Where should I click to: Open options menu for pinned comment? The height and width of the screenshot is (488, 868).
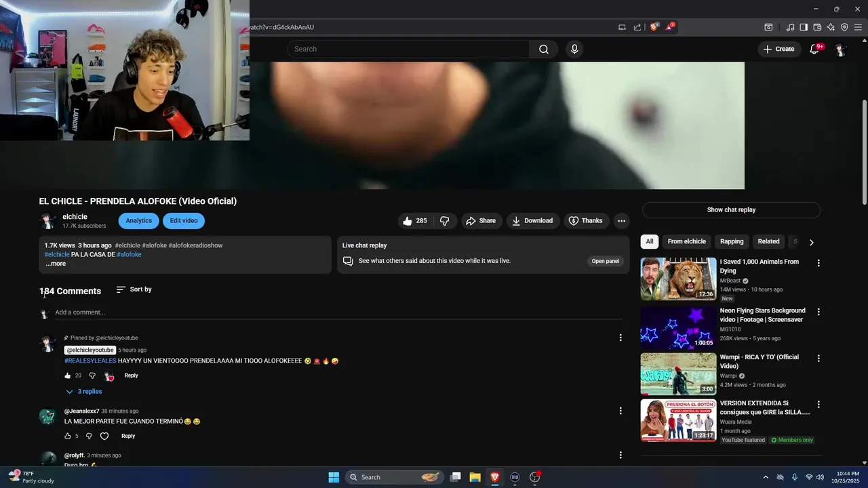620,338
